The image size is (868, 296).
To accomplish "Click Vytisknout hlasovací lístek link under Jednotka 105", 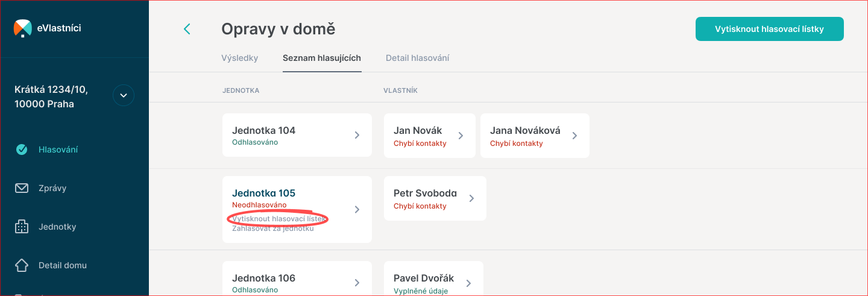I will 278,218.
